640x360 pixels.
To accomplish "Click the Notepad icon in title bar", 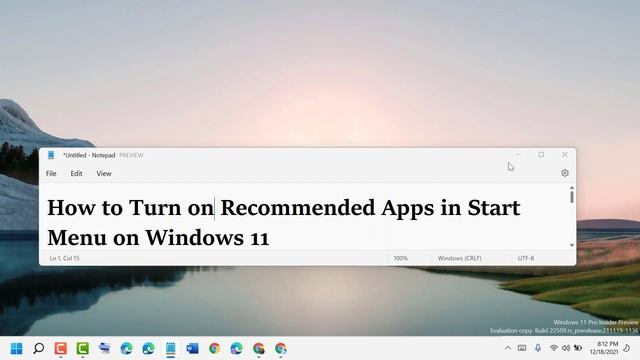I will click(x=51, y=155).
